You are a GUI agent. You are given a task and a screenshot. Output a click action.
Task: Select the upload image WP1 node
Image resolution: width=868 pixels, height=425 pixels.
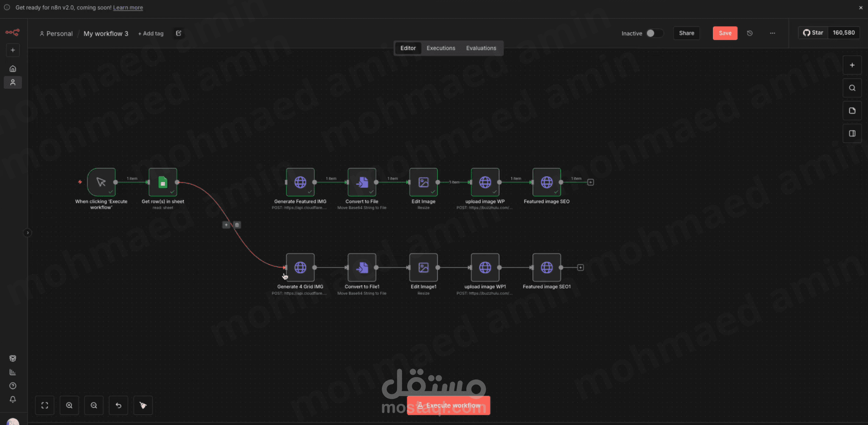pyautogui.click(x=485, y=267)
